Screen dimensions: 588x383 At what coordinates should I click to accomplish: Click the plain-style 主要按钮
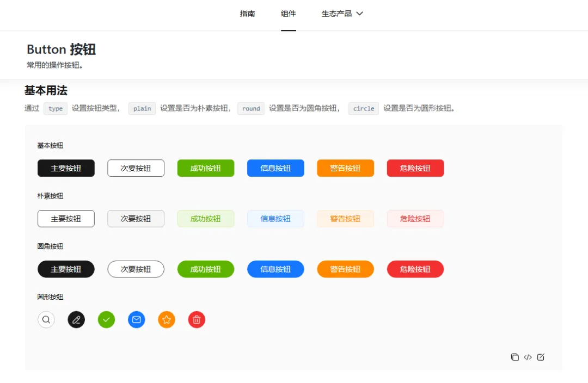66,219
